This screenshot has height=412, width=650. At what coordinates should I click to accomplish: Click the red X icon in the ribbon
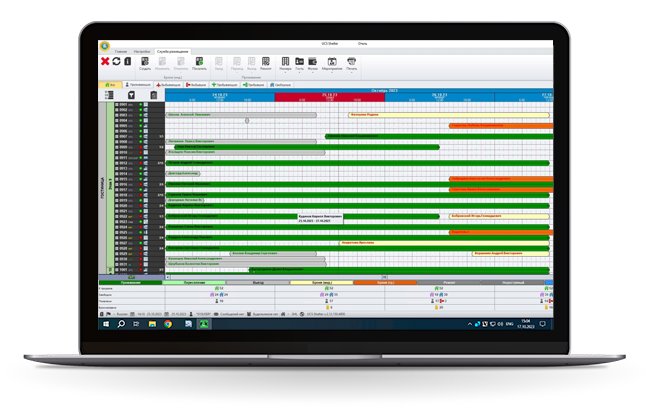[x=105, y=61]
